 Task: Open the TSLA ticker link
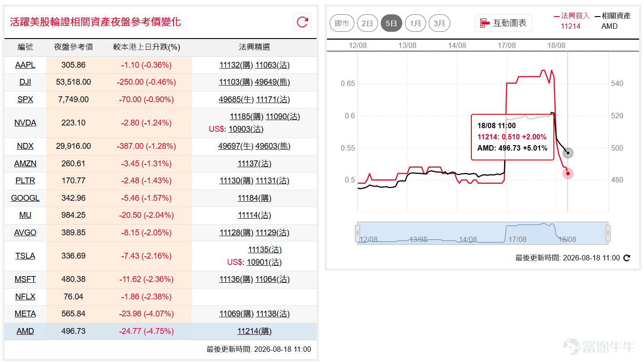pos(25,256)
